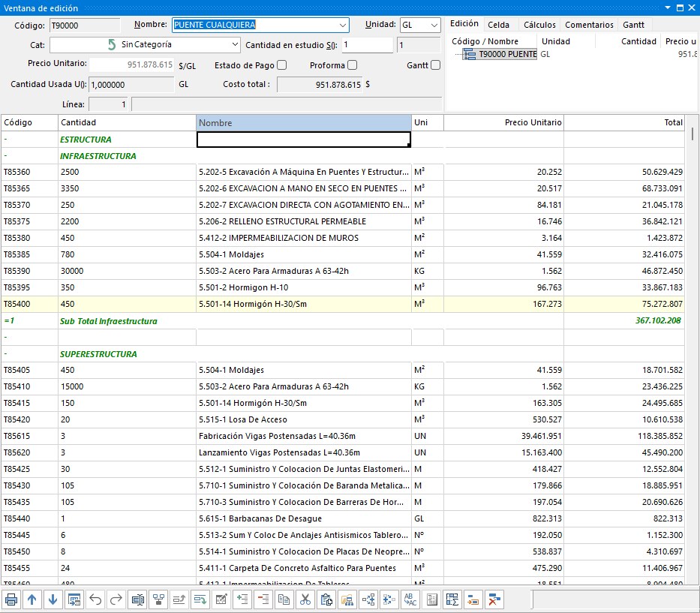The image size is (700, 613).
Task: Click the blue down arrow icon
Action: 53,599
